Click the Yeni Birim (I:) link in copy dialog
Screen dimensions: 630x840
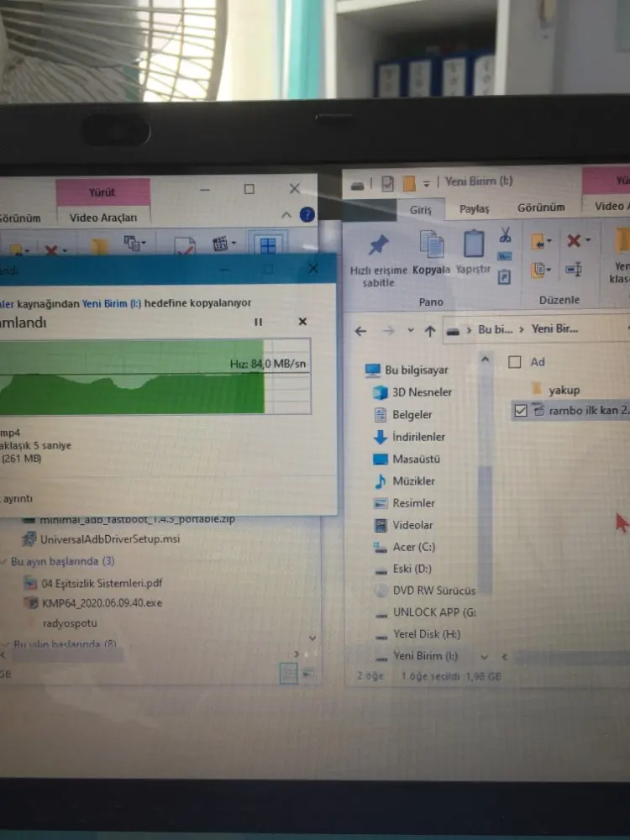click(x=112, y=303)
